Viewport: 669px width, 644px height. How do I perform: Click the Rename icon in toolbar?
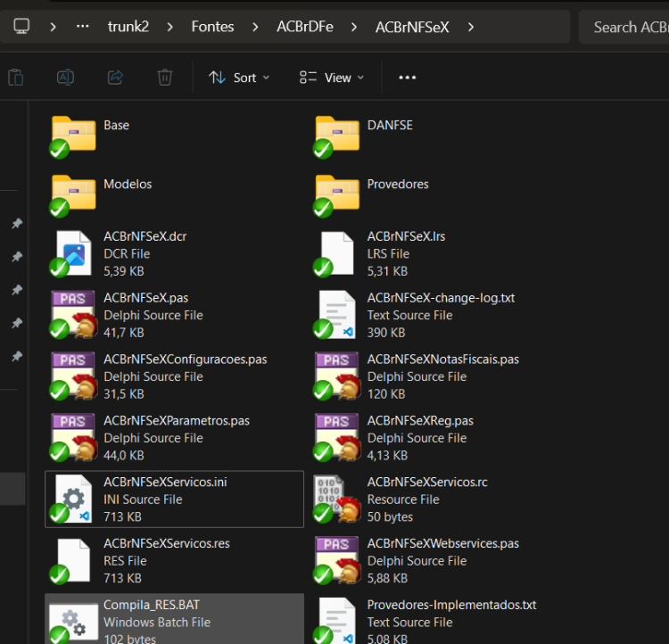point(65,78)
